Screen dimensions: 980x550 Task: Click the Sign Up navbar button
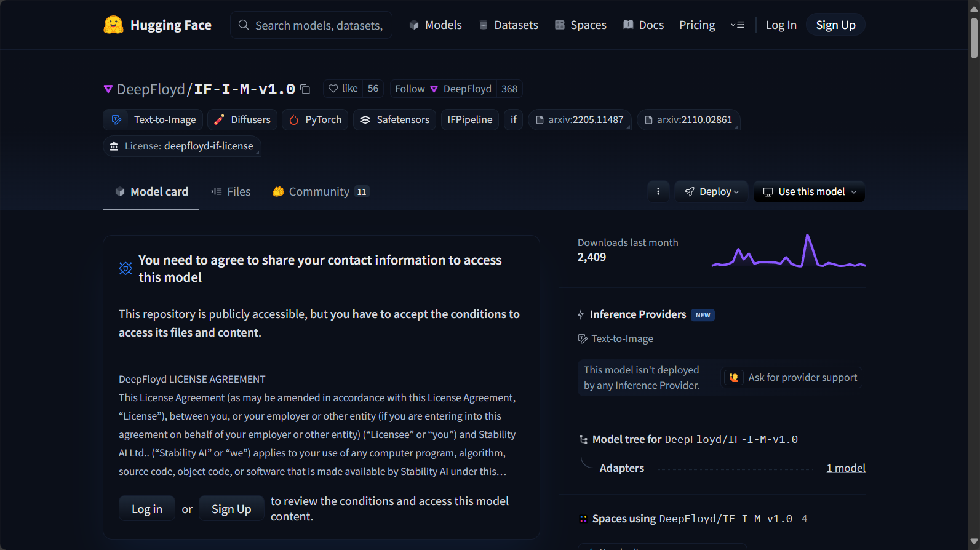[x=835, y=25]
